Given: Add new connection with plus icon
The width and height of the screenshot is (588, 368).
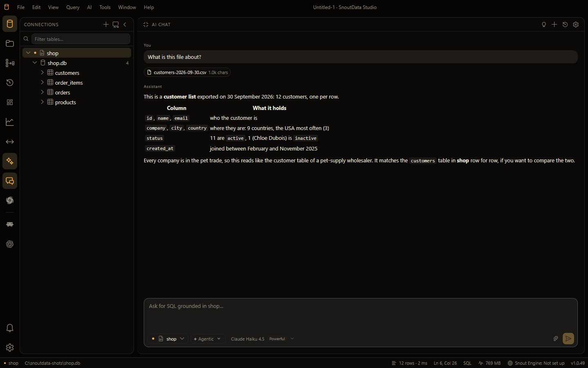Looking at the screenshot, I should point(106,25).
